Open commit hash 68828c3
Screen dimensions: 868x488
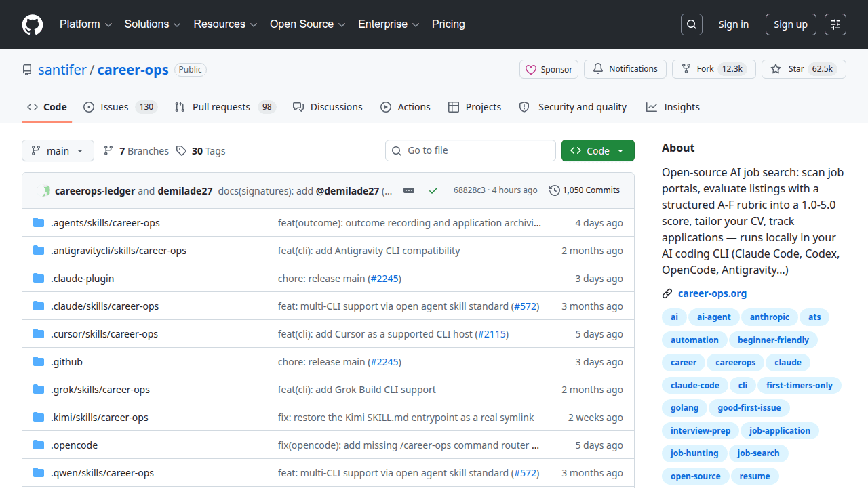click(x=469, y=190)
